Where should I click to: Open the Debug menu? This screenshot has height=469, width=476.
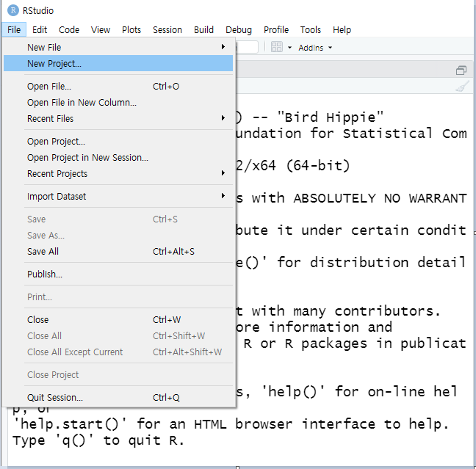tap(239, 30)
